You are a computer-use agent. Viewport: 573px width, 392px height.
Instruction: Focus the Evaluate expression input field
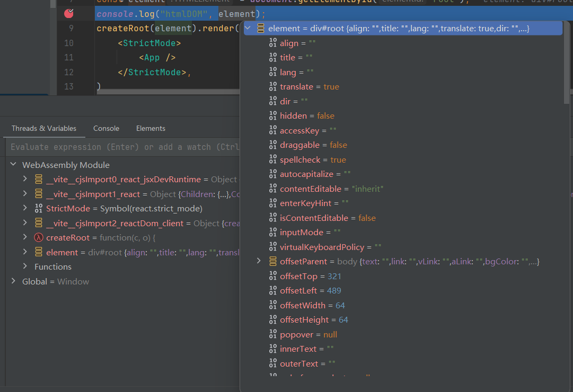[124, 147]
